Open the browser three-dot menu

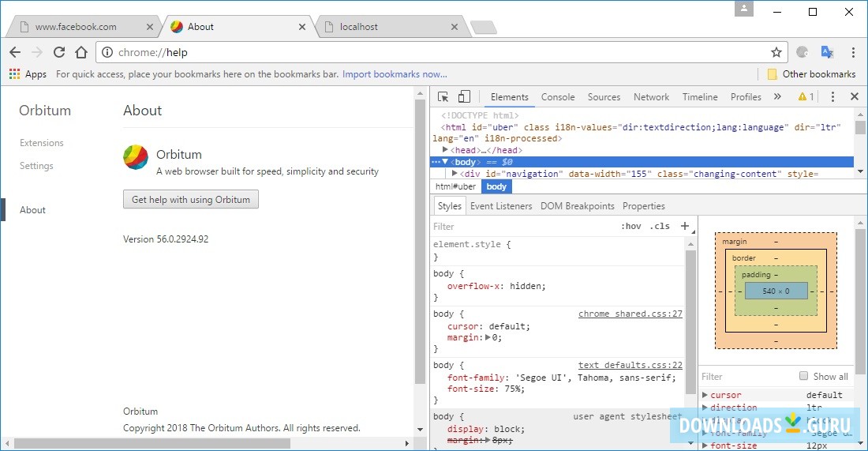pos(853,53)
